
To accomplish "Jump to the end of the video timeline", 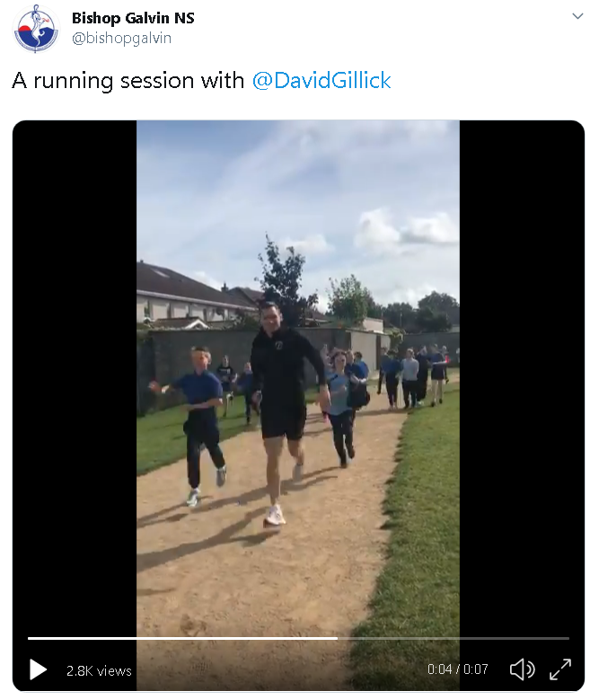I will (568, 638).
